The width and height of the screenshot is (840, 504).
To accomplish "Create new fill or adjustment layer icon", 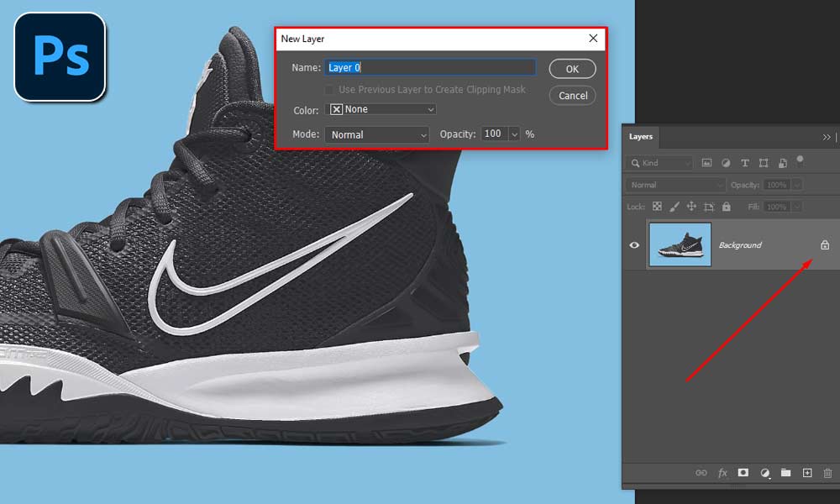I will click(x=764, y=473).
